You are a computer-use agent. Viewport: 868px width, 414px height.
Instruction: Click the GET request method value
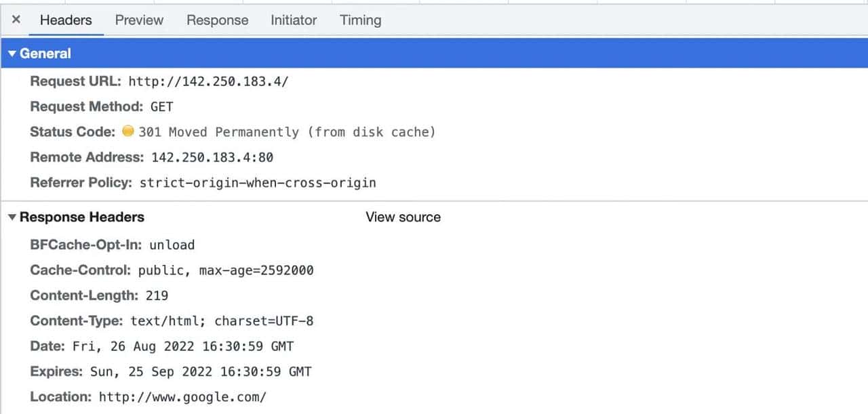point(162,107)
